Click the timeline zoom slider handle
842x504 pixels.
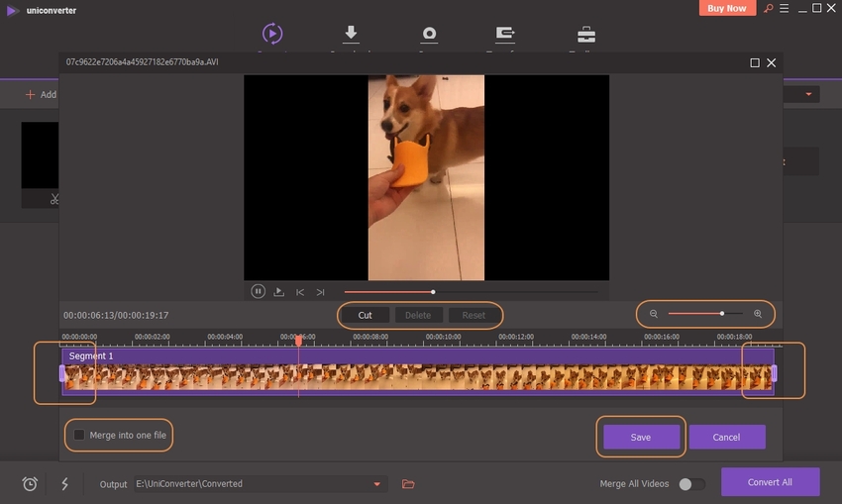point(722,314)
